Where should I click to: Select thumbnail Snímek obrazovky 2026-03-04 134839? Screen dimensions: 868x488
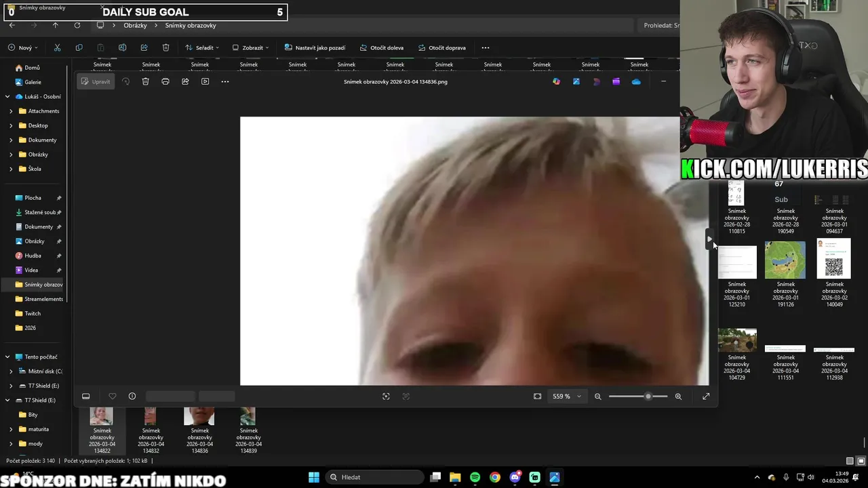(248, 431)
